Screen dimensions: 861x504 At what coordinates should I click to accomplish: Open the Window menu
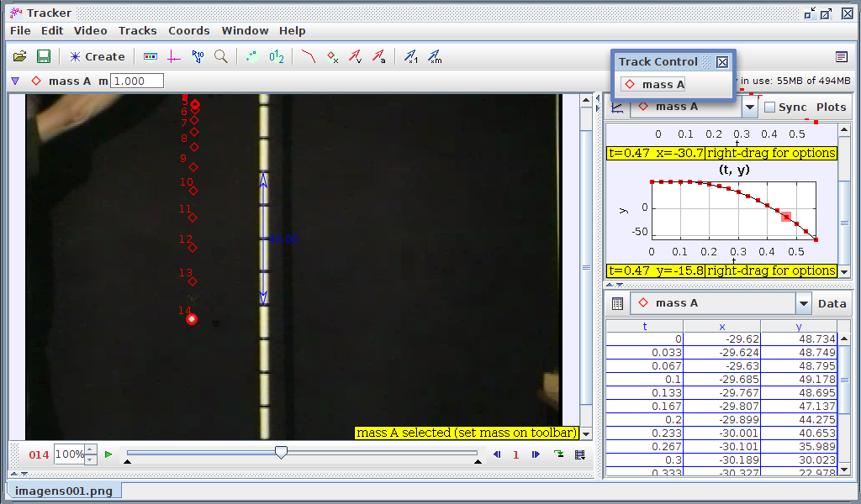(x=245, y=31)
